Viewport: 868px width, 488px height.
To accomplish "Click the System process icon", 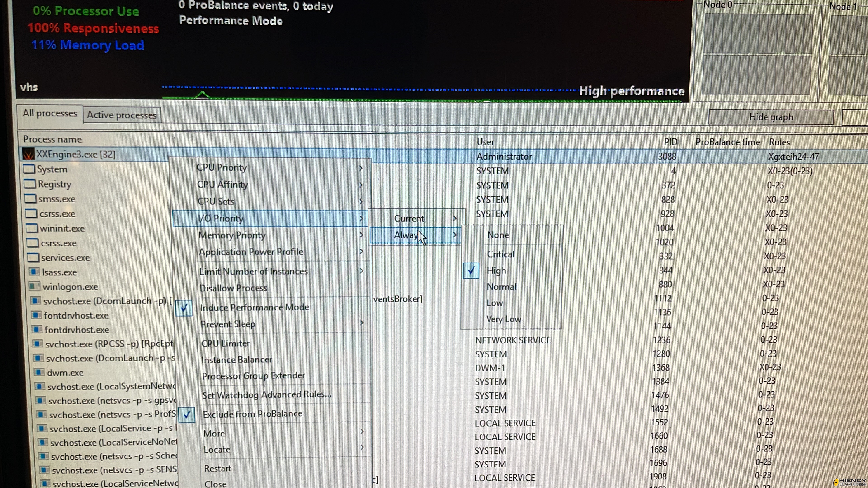I will [x=29, y=169].
